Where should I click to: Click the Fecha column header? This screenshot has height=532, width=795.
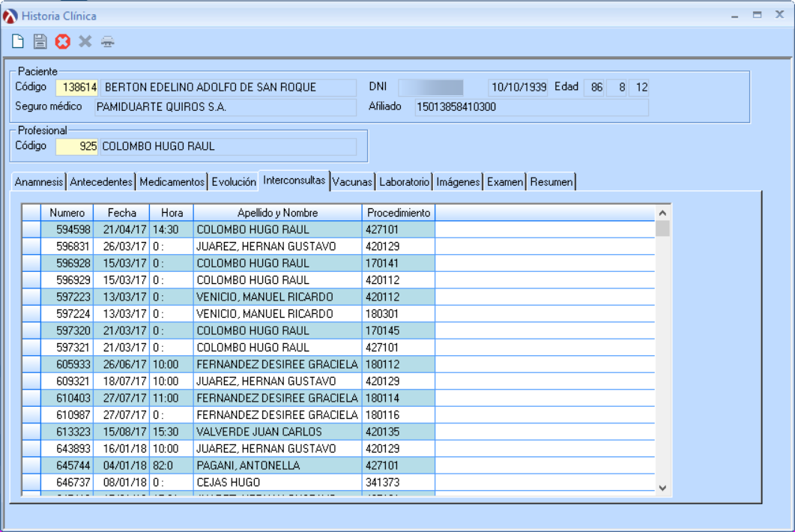click(121, 213)
